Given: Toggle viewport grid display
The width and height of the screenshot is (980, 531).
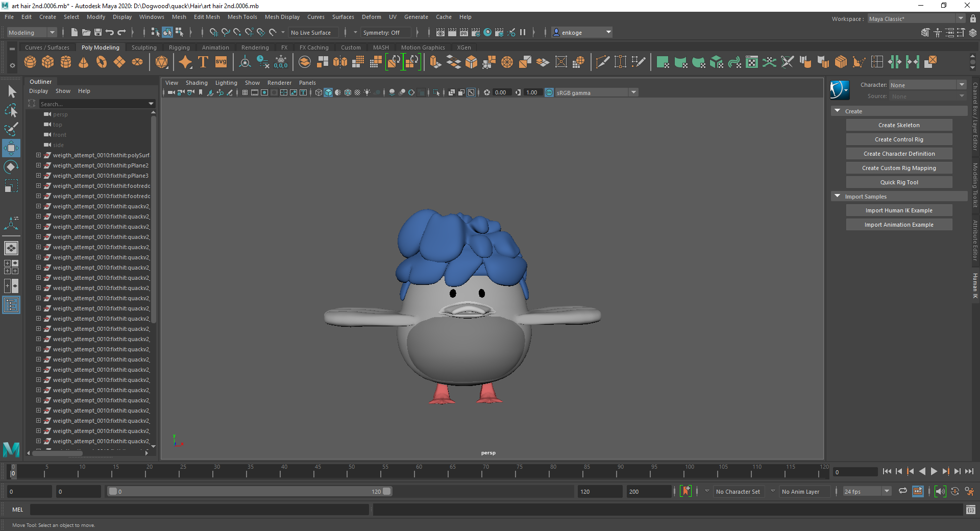Looking at the screenshot, I should pos(245,92).
